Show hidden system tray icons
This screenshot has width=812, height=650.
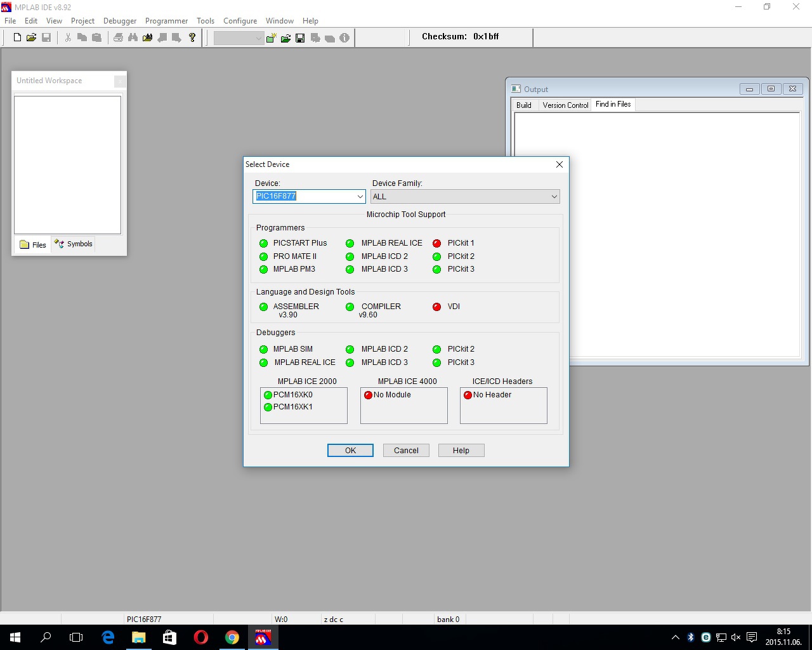tap(675, 637)
